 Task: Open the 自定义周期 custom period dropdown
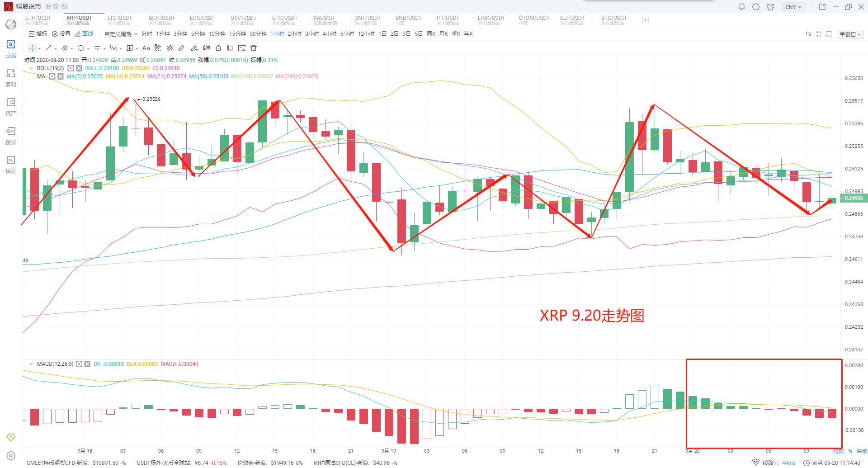tap(121, 34)
